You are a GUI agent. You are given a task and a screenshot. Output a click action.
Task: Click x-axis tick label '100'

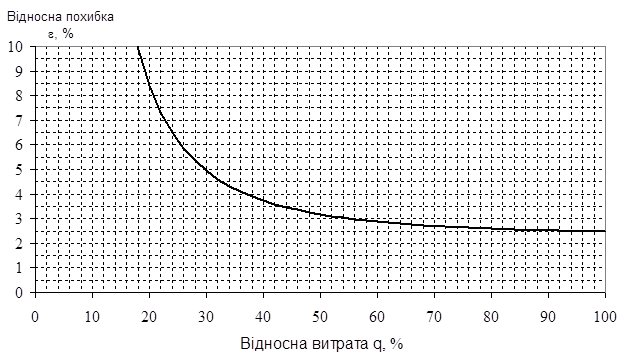605,317
